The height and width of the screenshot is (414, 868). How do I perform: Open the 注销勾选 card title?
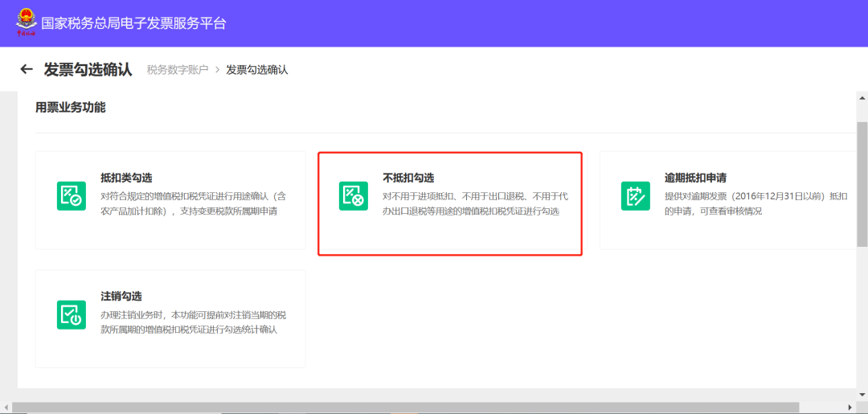(121, 296)
